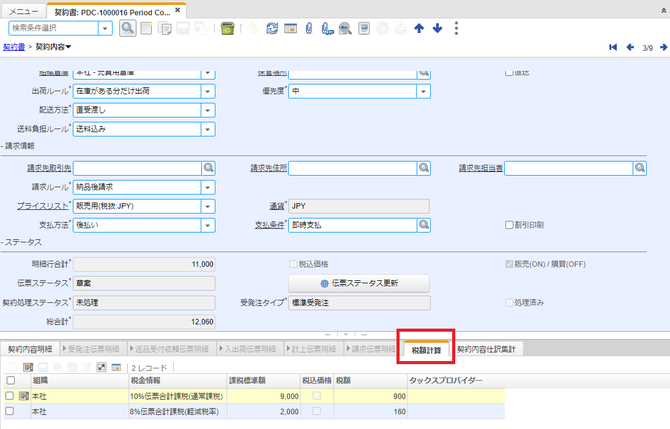The height and width of the screenshot is (429, 670).
Task: Open the 配送方法 dropdown
Action: (x=208, y=110)
